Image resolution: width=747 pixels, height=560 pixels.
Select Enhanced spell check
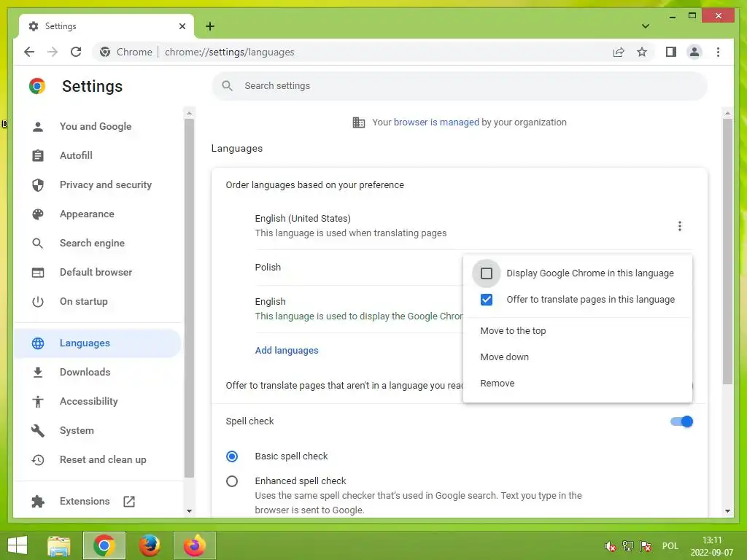click(232, 481)
